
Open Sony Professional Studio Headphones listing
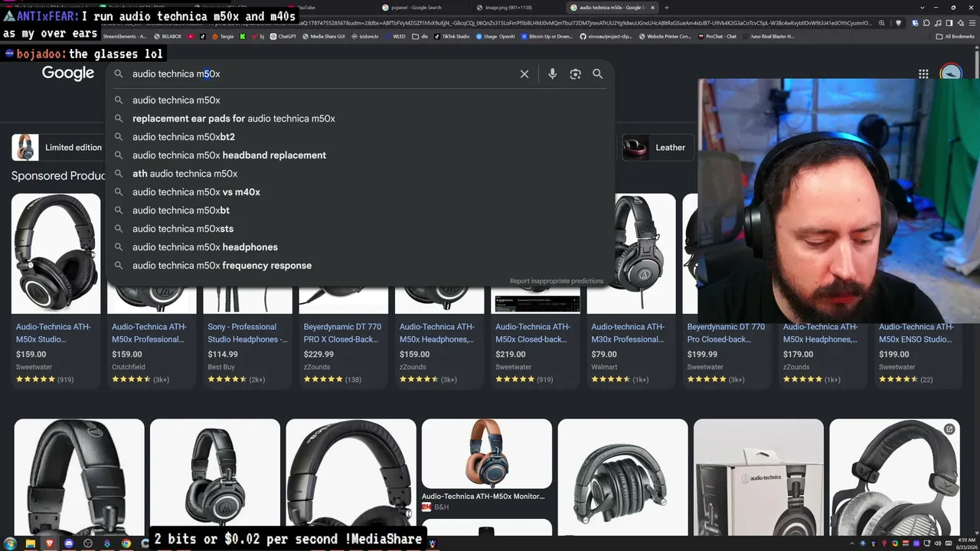click(x=247, y=333)
